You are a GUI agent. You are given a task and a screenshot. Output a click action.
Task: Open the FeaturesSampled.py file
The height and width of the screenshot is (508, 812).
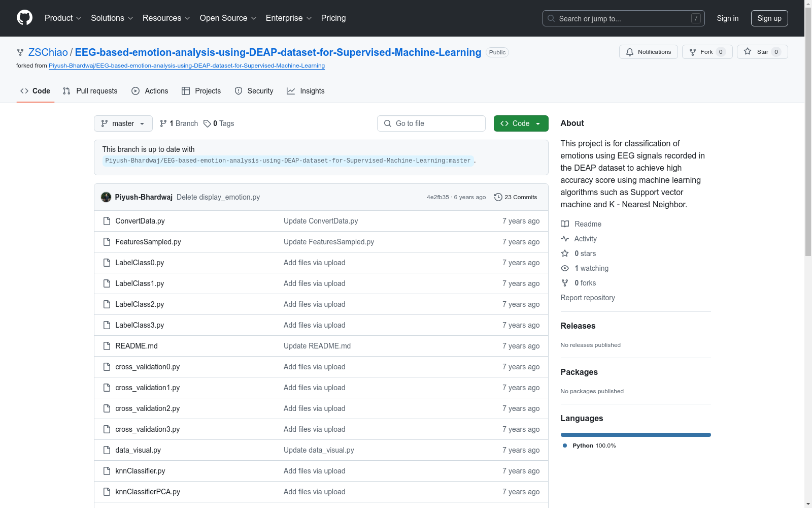tap(148, 242)
